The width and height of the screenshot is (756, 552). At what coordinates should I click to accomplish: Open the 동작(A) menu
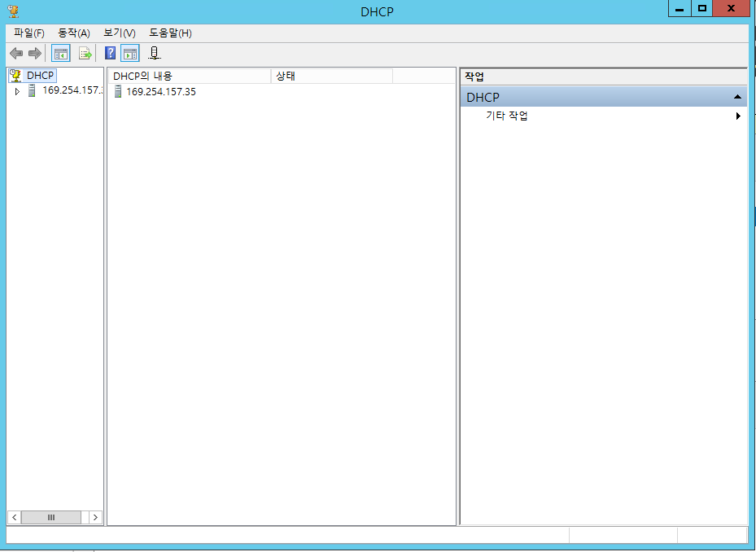(73, 33)
